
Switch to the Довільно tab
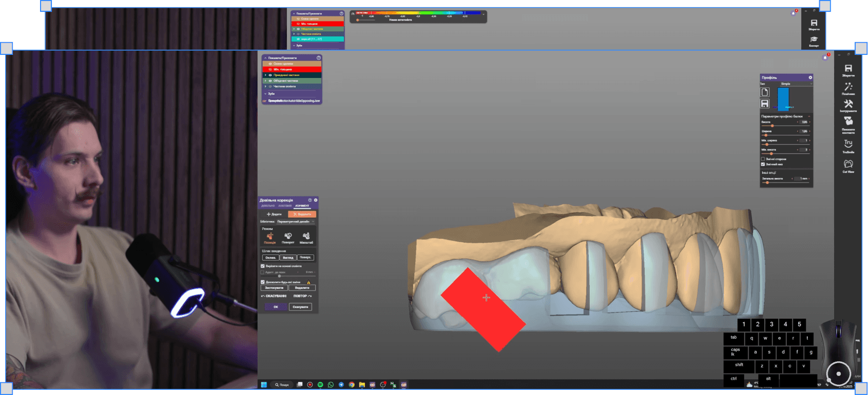(268, 206)
